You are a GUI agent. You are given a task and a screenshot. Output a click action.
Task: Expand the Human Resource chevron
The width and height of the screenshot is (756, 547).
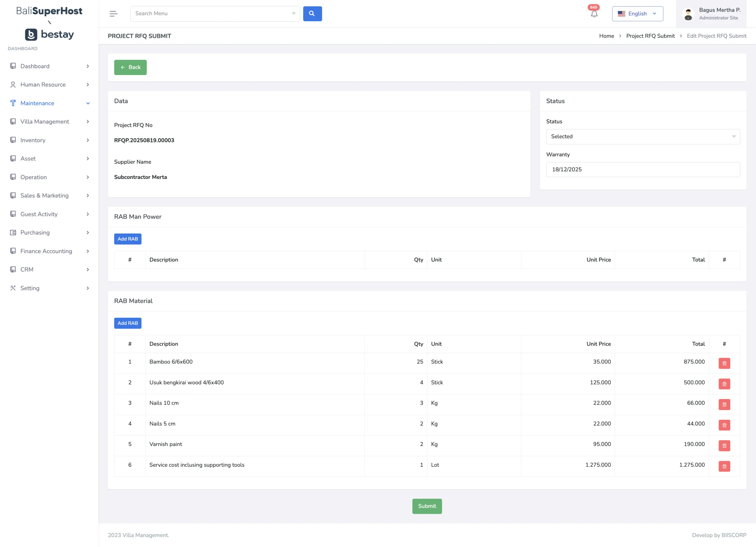pos(88,85)
